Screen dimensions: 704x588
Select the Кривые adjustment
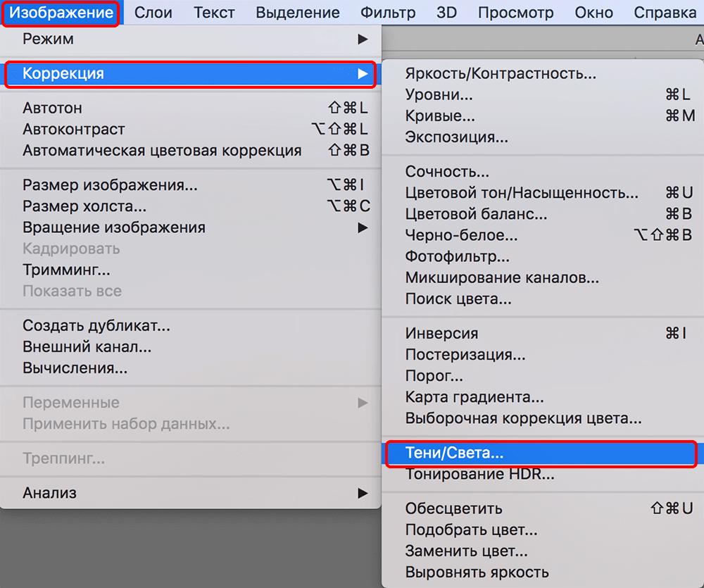[440, 116]
